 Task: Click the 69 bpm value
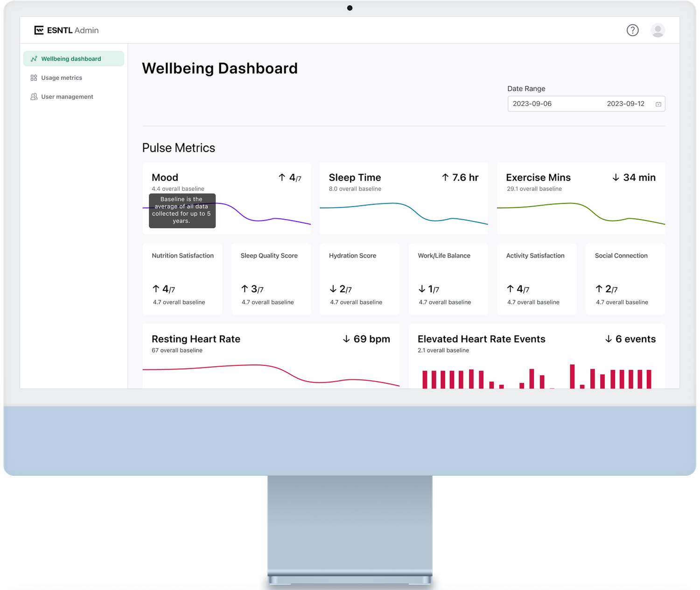[x=371, y=339]
